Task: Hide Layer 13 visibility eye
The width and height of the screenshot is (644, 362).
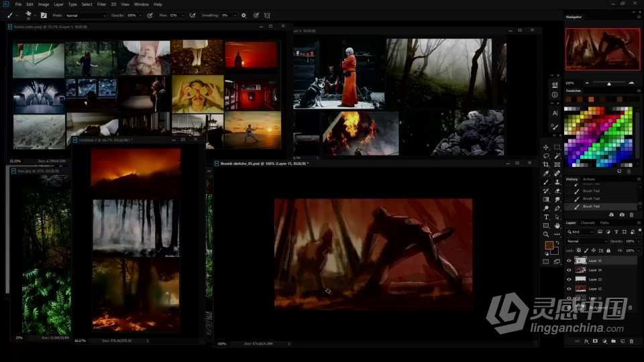Action: [x=569, y=280]
